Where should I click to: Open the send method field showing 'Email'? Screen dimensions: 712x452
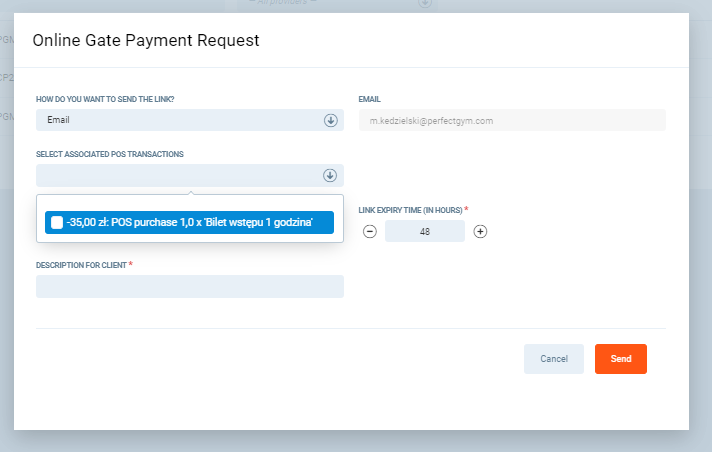180,120
